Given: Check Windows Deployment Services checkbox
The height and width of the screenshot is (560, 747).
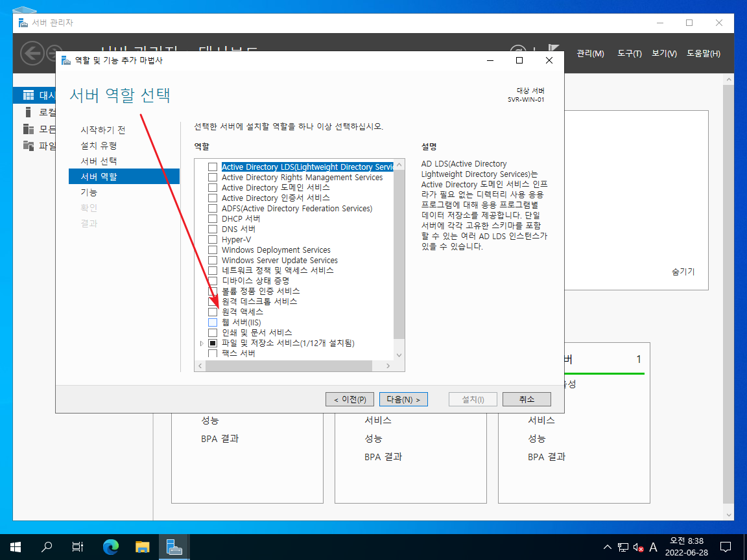Looking at the screenshot, I should [213, 250].
